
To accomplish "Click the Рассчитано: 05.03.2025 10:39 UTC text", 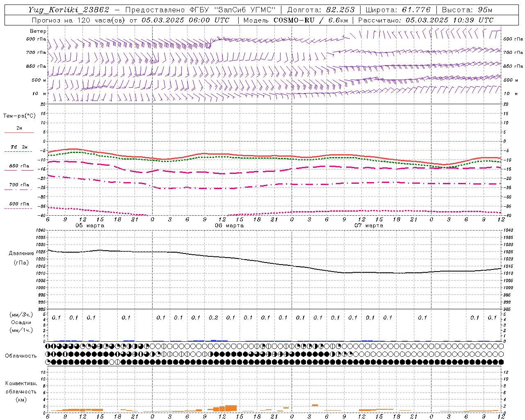I will (426, 20).
